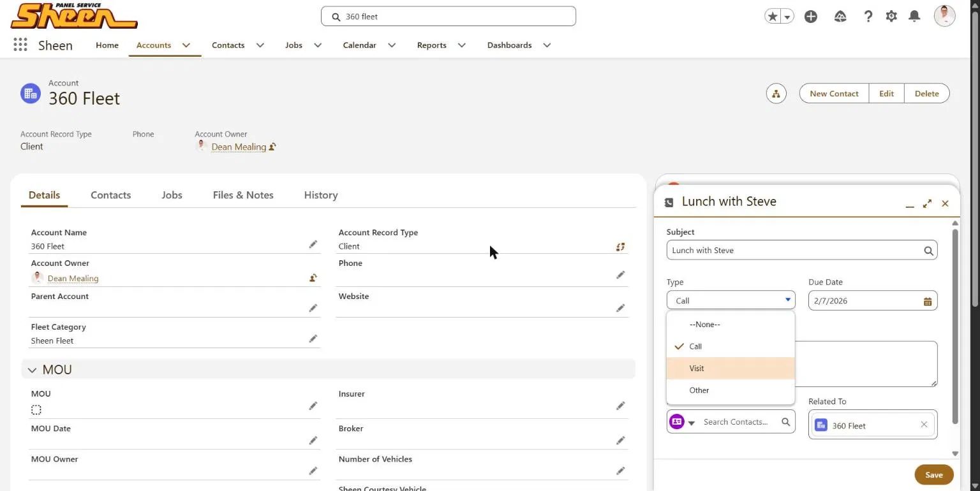The image size is (980, 491).
Task: Open the Contacts tab dropdown chevron
Action: pos(260,45)
